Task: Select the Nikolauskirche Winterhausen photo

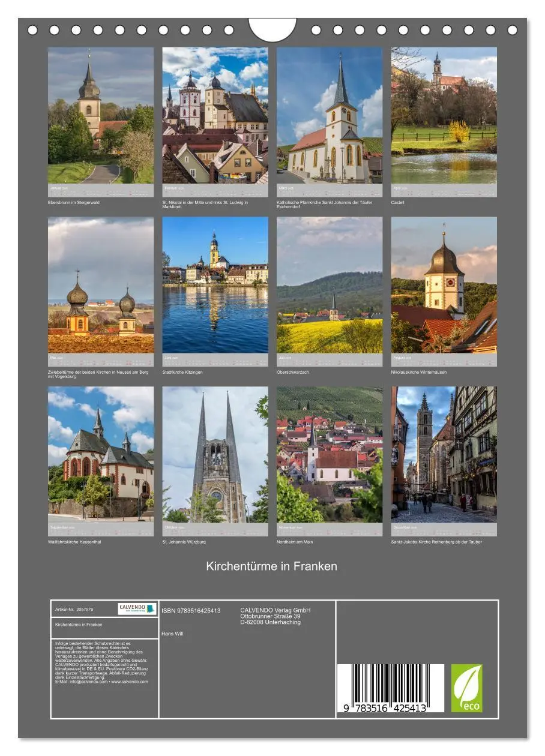Action: pos(444,285)
